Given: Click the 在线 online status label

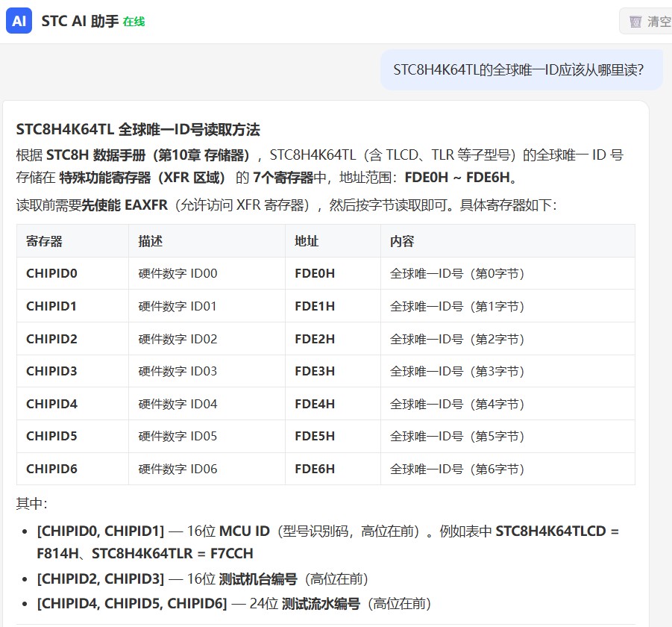Looking at the screenshot, I should pyautogui.click(x=134, y=22).
